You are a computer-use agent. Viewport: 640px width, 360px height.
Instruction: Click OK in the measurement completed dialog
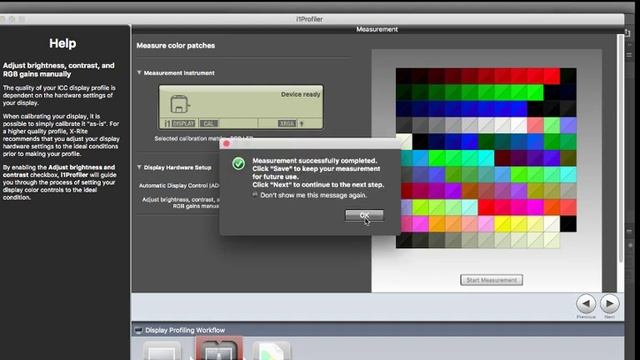click(x=364, y=215)
